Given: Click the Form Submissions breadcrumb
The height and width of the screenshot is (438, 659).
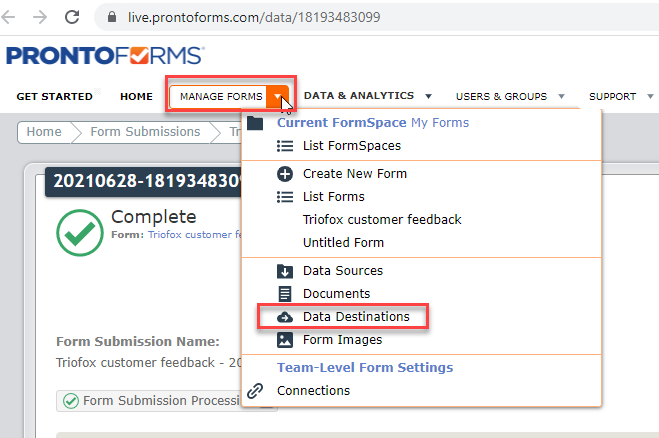Looking at the screenshot, I should [x=145, y=132].
